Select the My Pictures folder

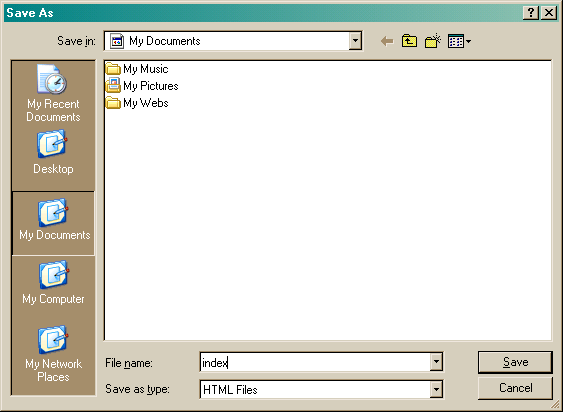click(x=143, y=86)
